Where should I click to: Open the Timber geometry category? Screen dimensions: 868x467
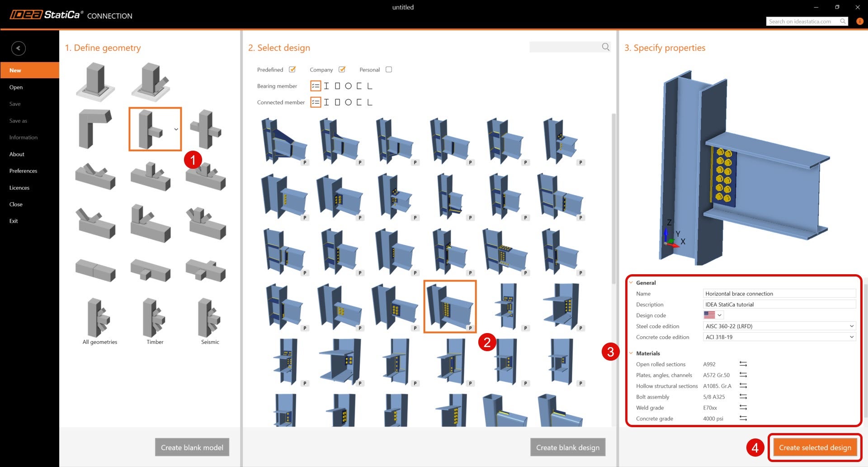(155, 321)
